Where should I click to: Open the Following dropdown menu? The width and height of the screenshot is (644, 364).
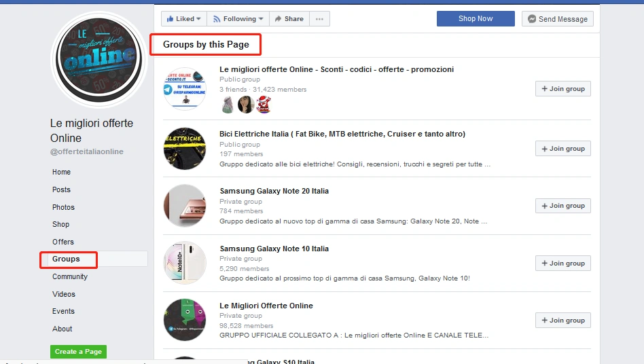tap(238, 19)
